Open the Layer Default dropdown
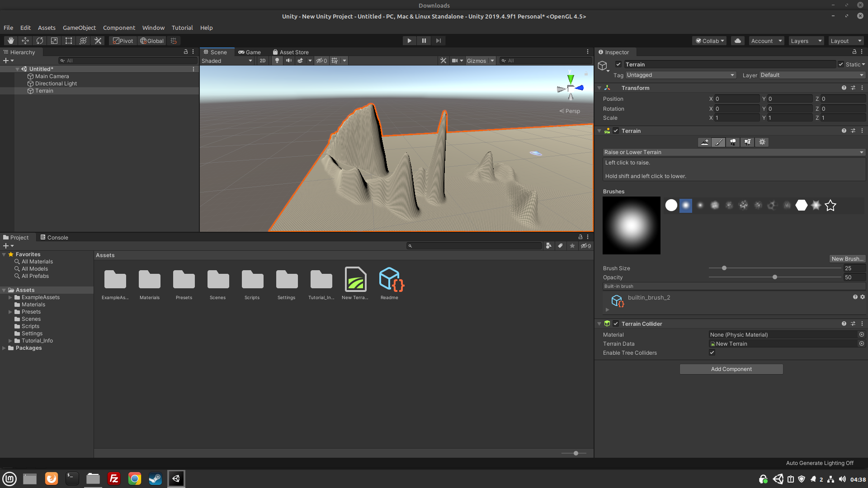 coord(812,75)
